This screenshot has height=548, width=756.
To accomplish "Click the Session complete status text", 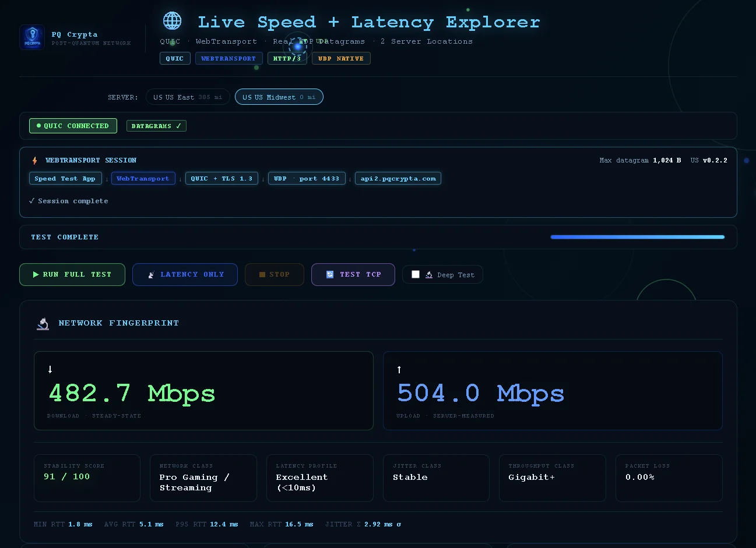I will pyautogui.click(x=68, y=201).
